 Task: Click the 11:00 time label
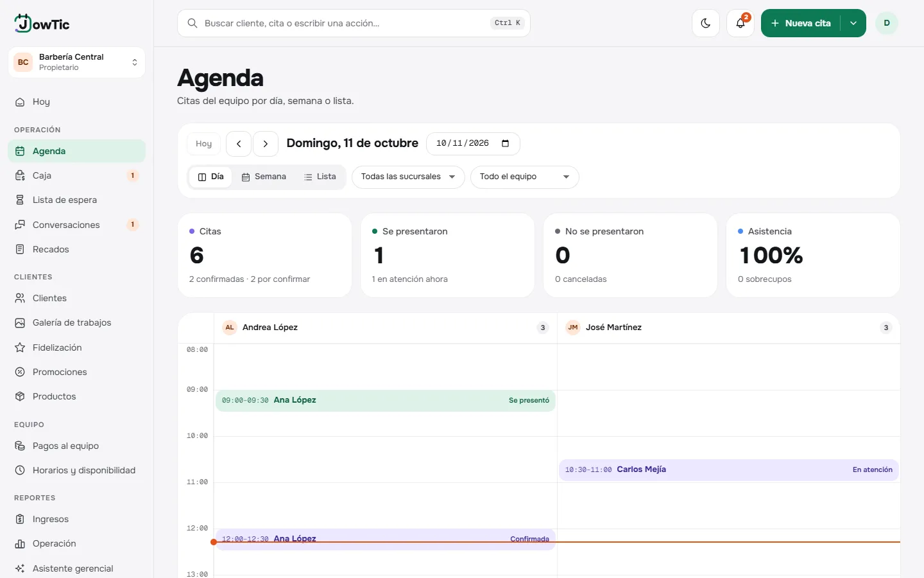coord(197,482)
